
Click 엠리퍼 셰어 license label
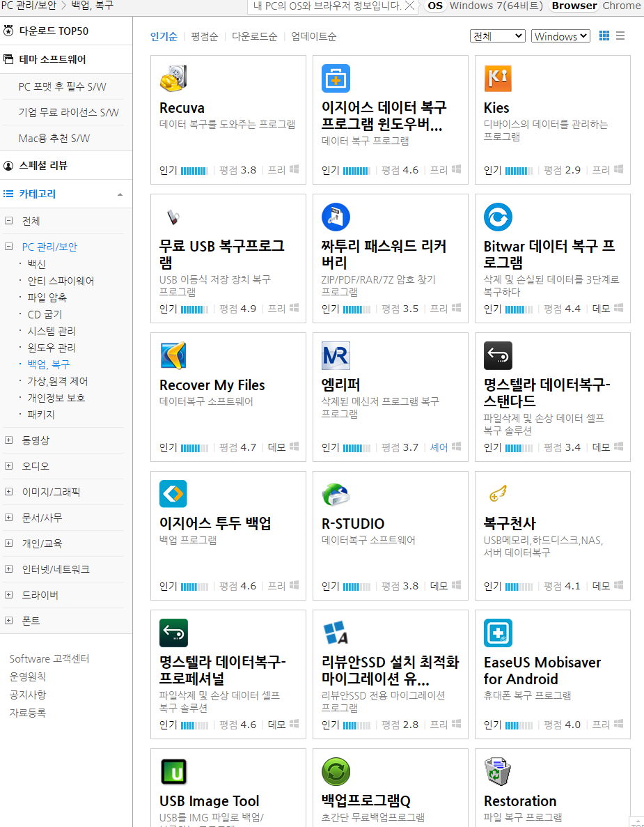[439, 447]
